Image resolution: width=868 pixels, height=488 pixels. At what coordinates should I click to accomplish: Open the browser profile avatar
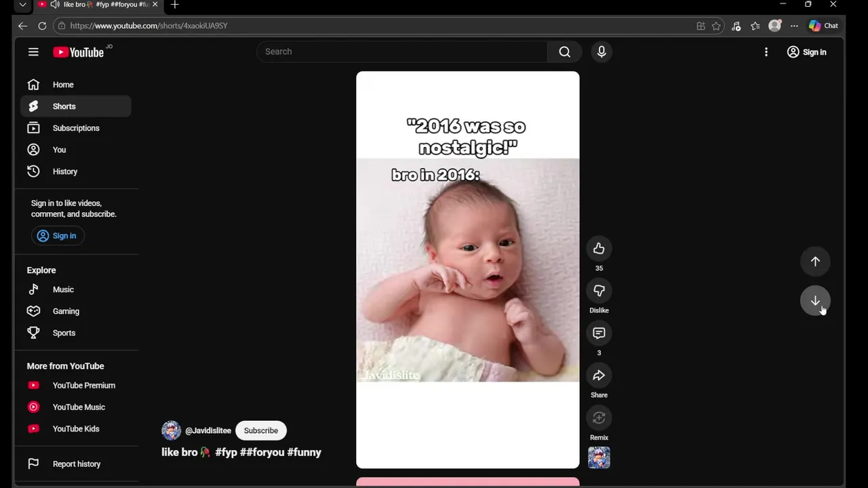tap(774, 26)
